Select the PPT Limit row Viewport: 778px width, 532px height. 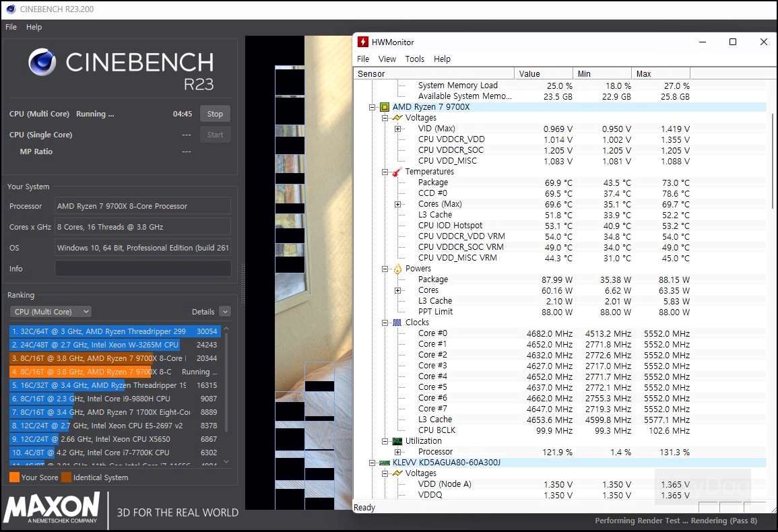click(x=560, y=312)
